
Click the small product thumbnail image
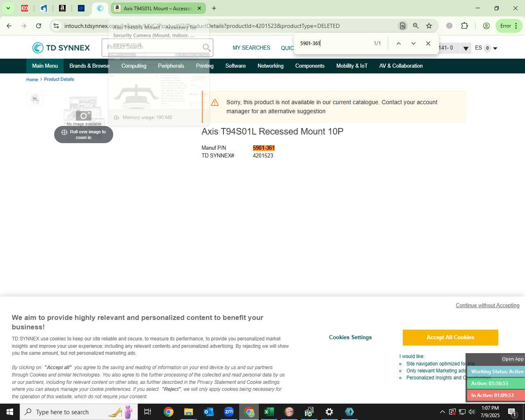[35, 99]
